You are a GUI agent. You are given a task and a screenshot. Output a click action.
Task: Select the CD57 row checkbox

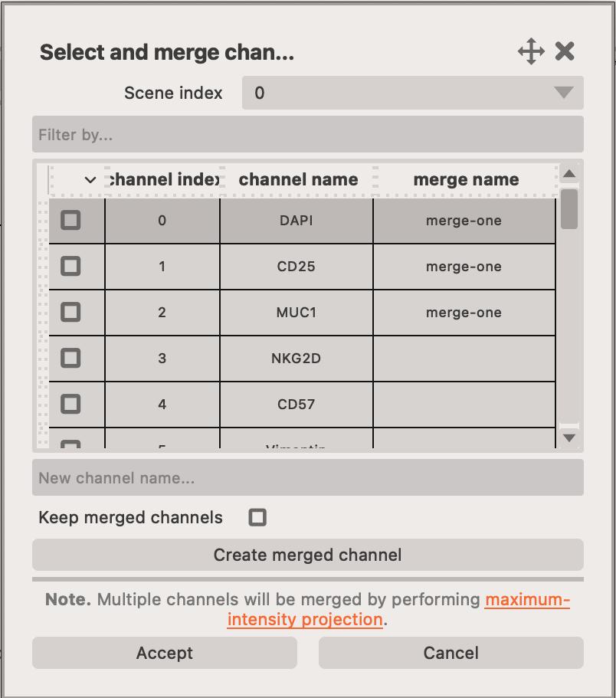[x=70, y=405]
